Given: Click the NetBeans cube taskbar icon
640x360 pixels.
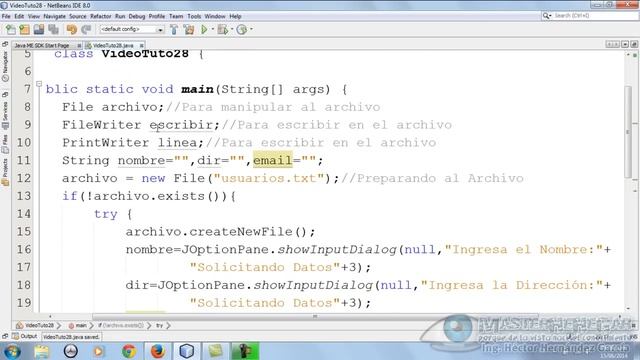Looking at the screenshot, I should [x=187, y=351].
